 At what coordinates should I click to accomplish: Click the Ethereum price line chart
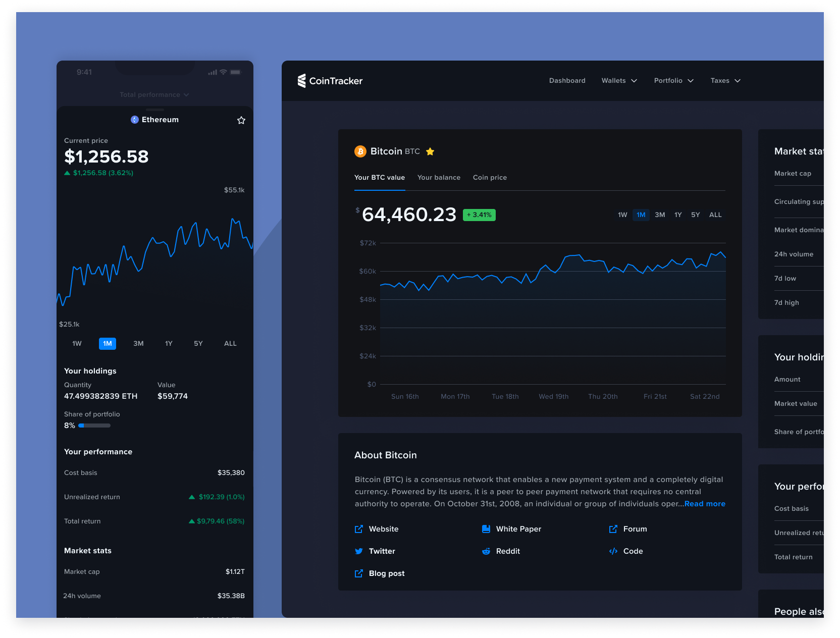[155, 261]
